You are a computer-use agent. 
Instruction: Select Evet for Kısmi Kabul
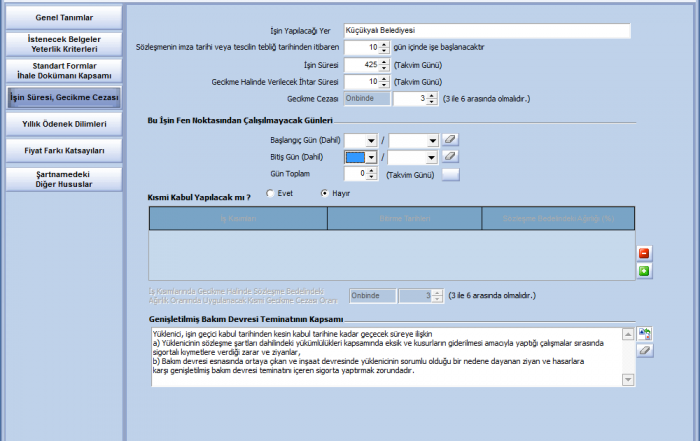(x=270, y=192)
